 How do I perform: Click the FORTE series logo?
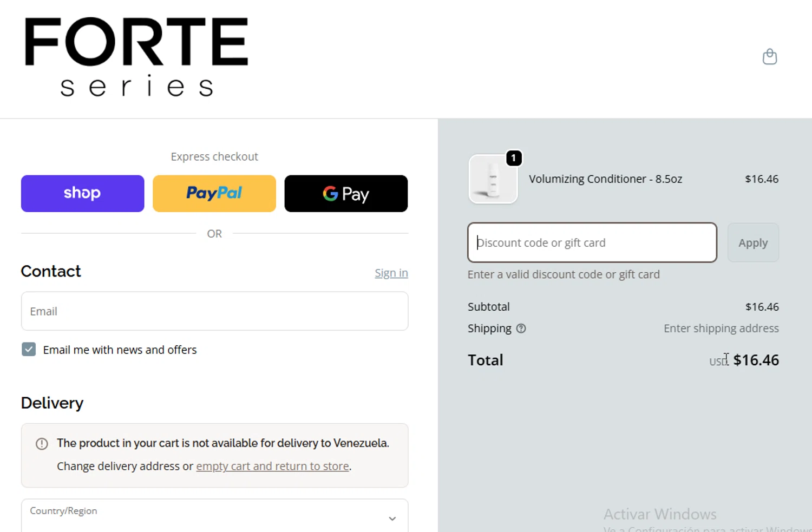(x=136, y=57)
